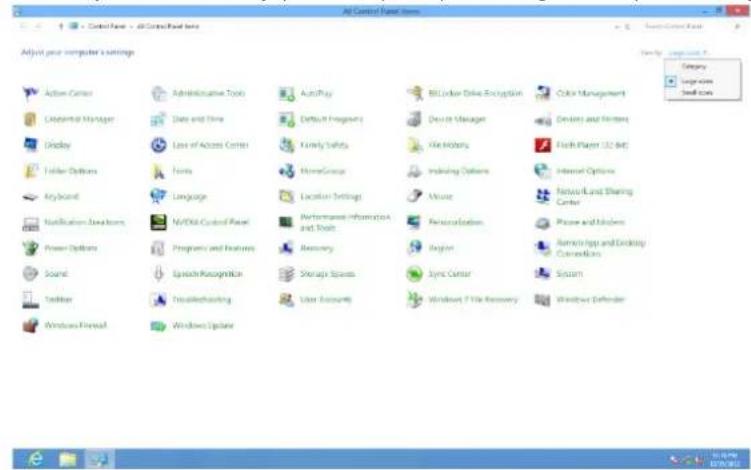Choose Category in the View by menu

point(694,67)
